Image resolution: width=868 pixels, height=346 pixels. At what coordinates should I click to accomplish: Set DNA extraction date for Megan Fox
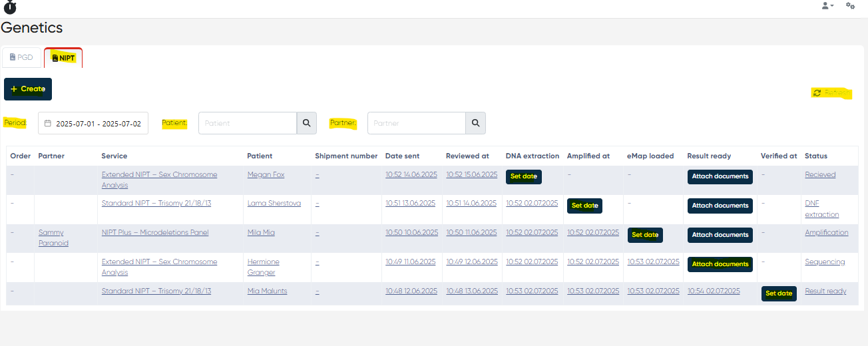(523, 177)
